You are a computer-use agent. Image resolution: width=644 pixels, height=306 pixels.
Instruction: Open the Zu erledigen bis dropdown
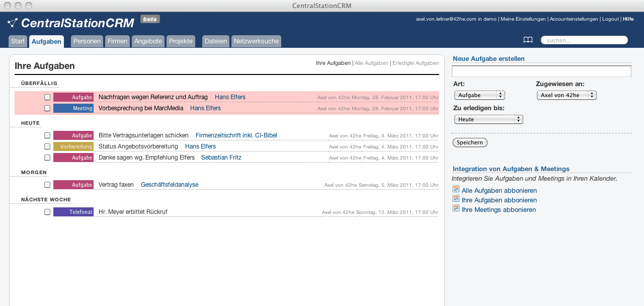coord(488,119)
